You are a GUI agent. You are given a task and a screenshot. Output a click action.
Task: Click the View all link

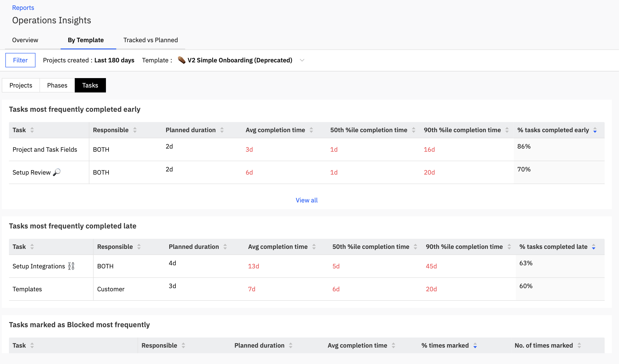(306, 200)
